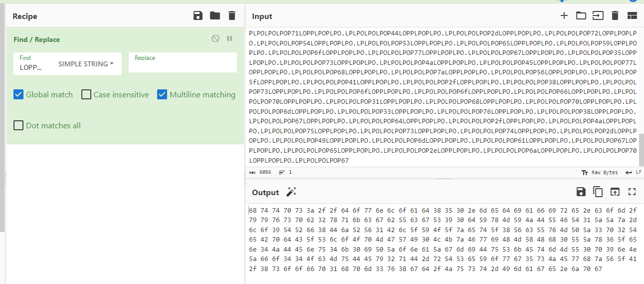The width and height of the screenshot is (644, 284).
Task: Uncheck the Global match checkbox
Action: pos(18,94)
